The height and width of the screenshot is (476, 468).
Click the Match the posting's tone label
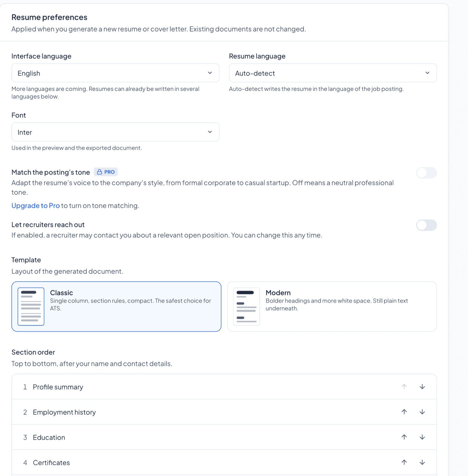pos(51,172)
